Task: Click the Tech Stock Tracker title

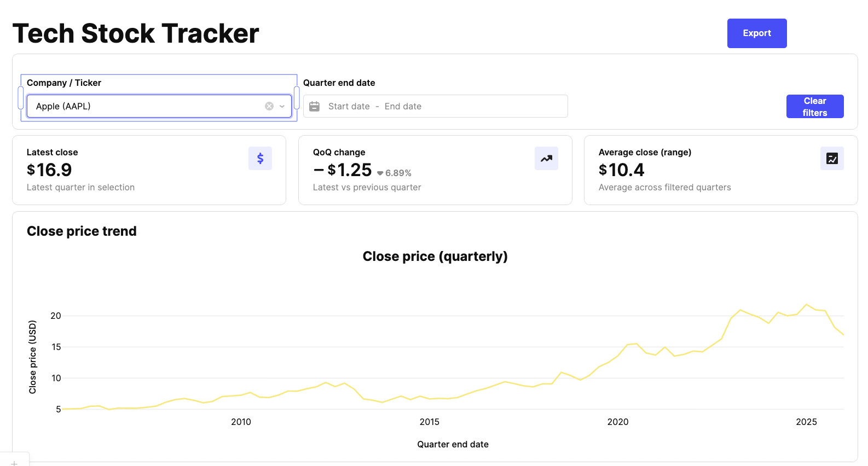Action: (136, 33)
